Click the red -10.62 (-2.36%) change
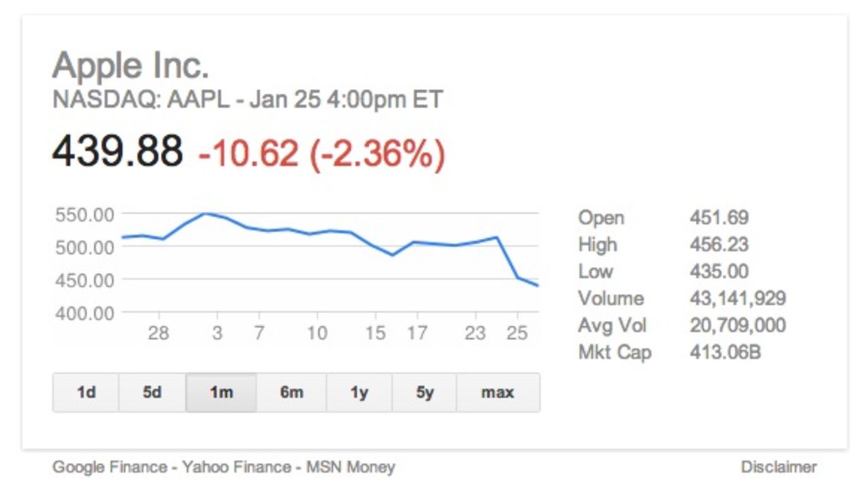 (321, 153)
